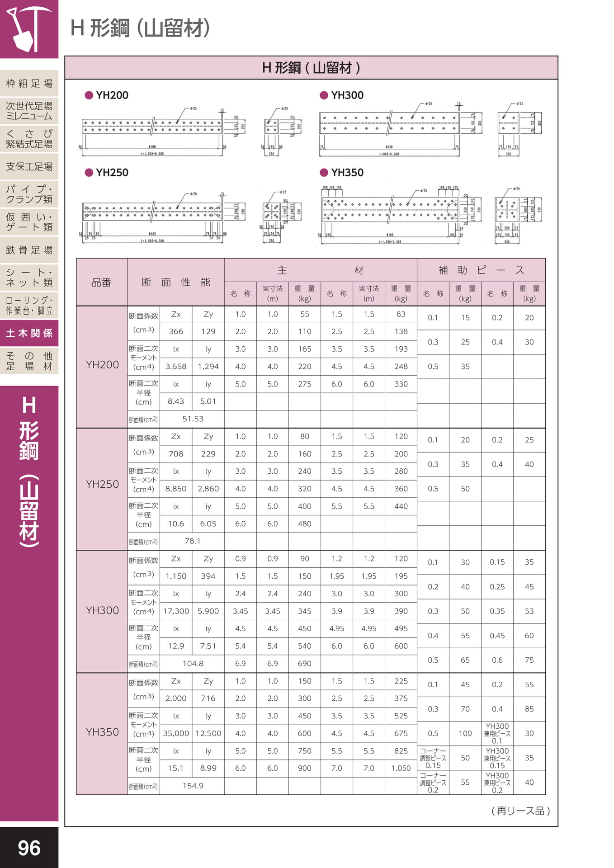Click YH250 cross-sectional area value 78.1
Screen dimensions: 614x868
[193, 541]
